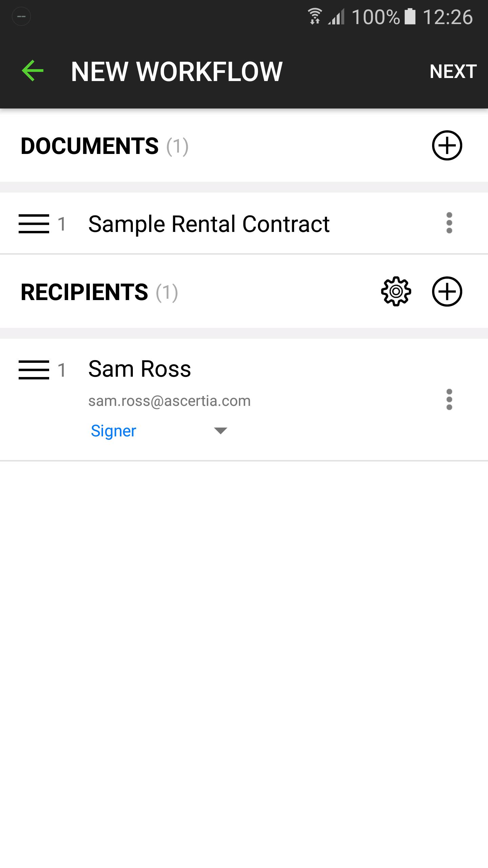Tap the drag handle for Sam Ross
The height and width of the screenshot is (868, 488).
(x=34, y=370)
